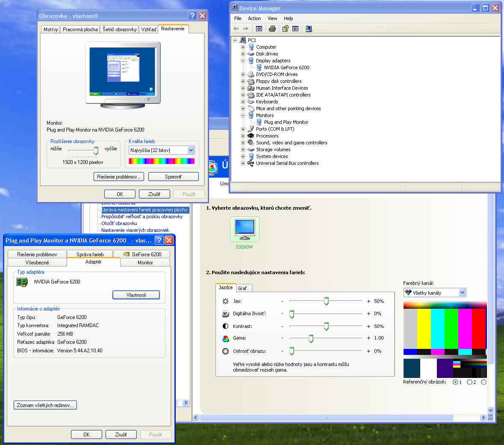The width and height of the screenshot is (504, 445).
Task: Select reference image radio button 2
Action: [469, 382]
